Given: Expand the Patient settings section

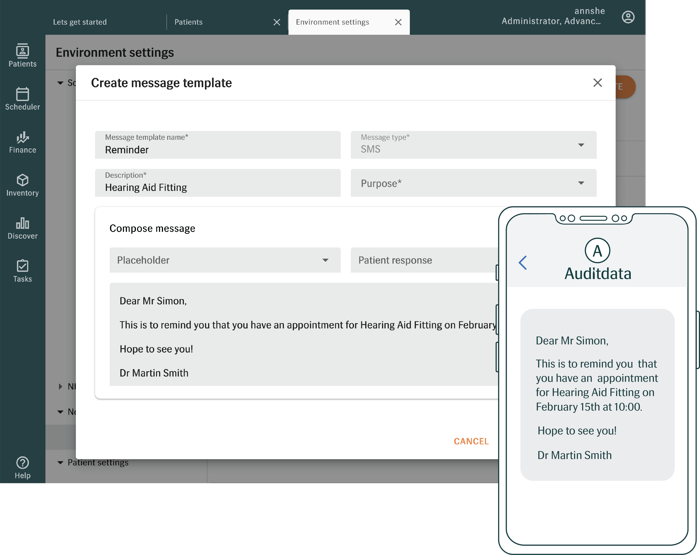Looking at the screenshot, I should point(98,463).
